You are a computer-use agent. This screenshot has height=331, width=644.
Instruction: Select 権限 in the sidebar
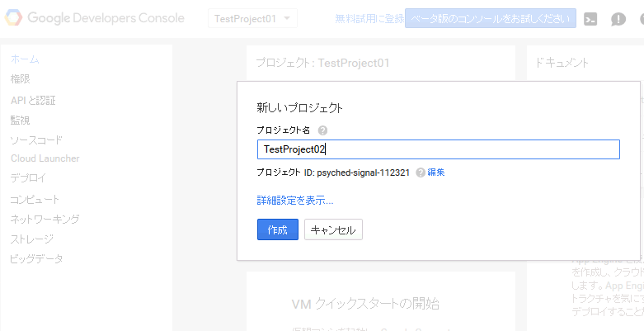coord(20,78)
